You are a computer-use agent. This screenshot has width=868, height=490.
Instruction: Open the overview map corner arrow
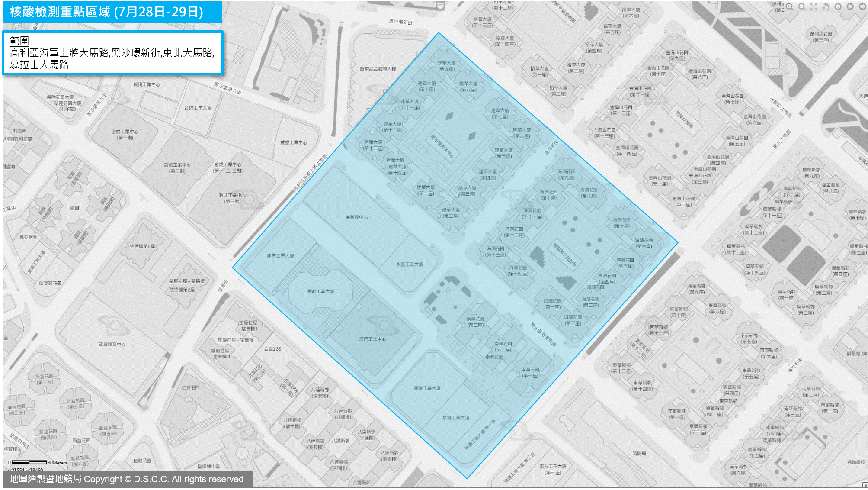click(x=865, y=485)
